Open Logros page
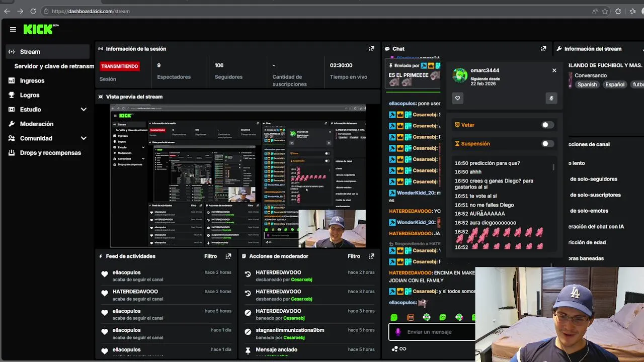Viewport: 644px width, 362px height. [30, 95]
